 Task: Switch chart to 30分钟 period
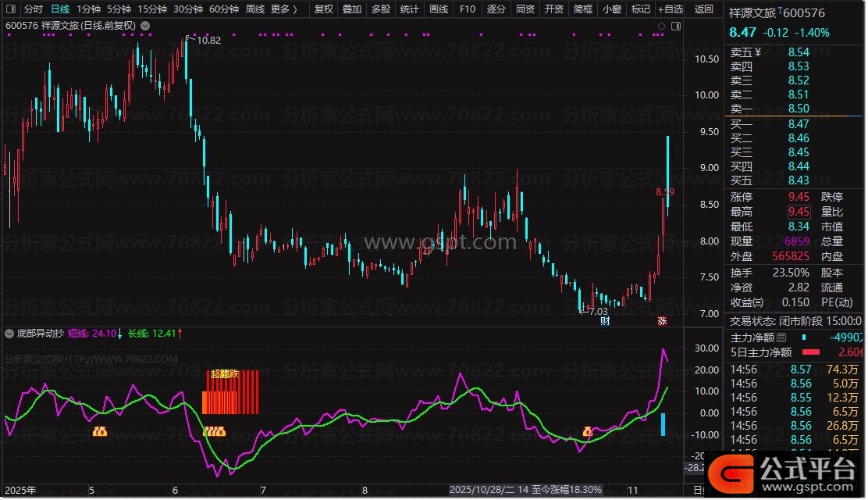(x=187, y=9)
